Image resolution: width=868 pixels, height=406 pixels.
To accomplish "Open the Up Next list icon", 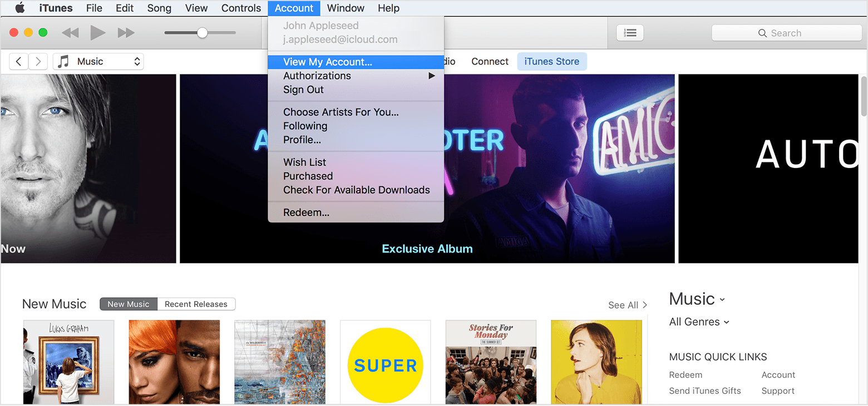I will (630, 33).
